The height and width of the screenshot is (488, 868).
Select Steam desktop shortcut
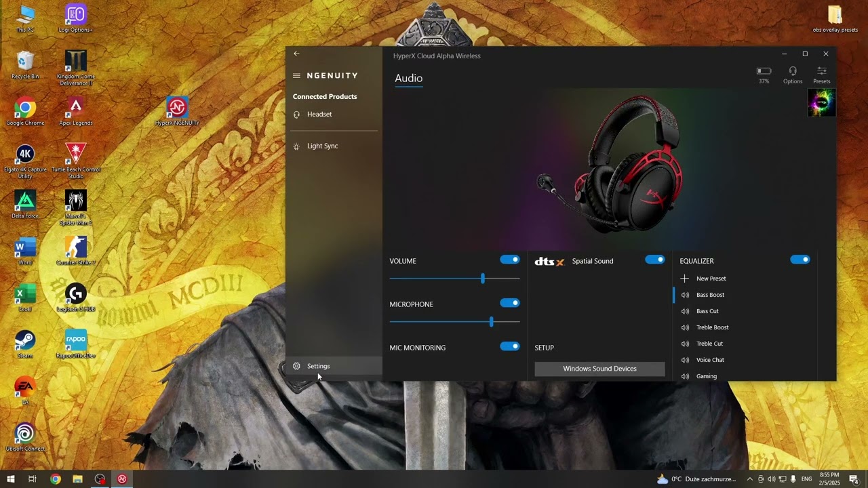point(25,344)
